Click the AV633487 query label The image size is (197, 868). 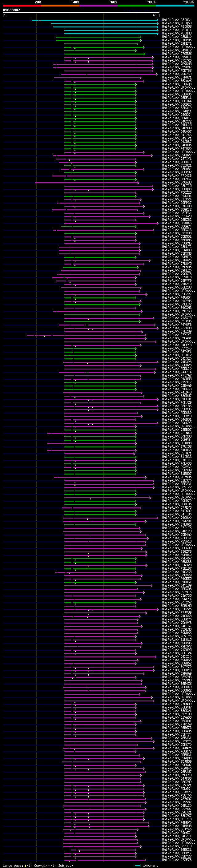coord(11,10)
